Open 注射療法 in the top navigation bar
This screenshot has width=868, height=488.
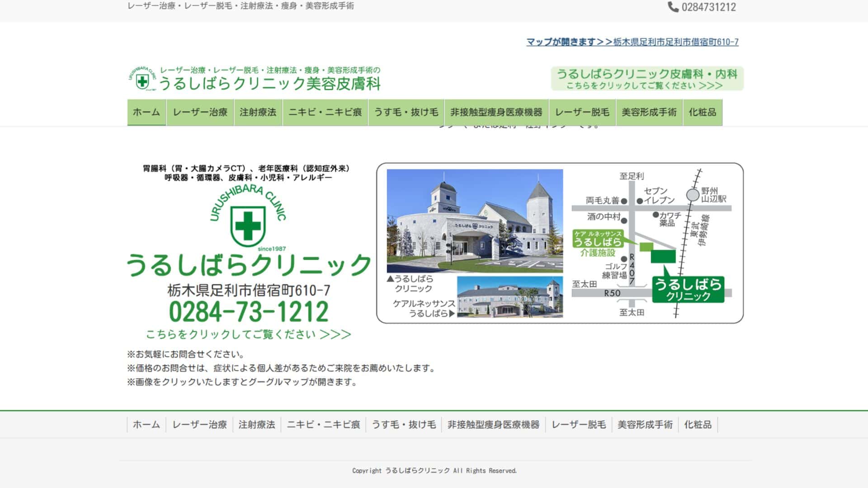click(258, 113)
